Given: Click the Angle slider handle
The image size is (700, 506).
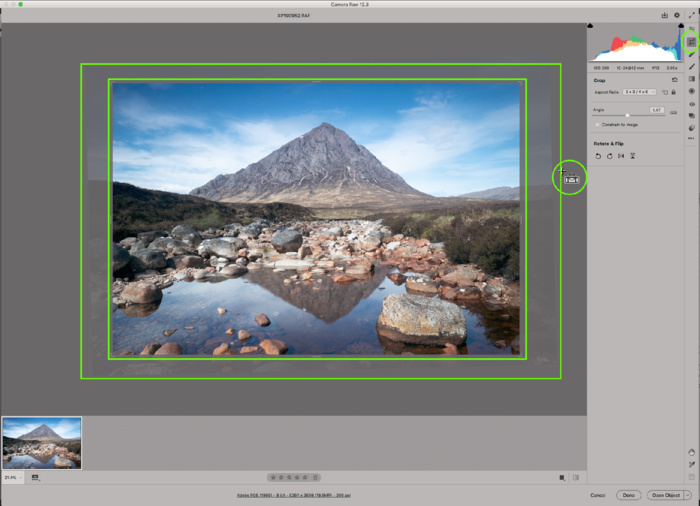Looking at the screenshot, I should (x=627, y=115).
